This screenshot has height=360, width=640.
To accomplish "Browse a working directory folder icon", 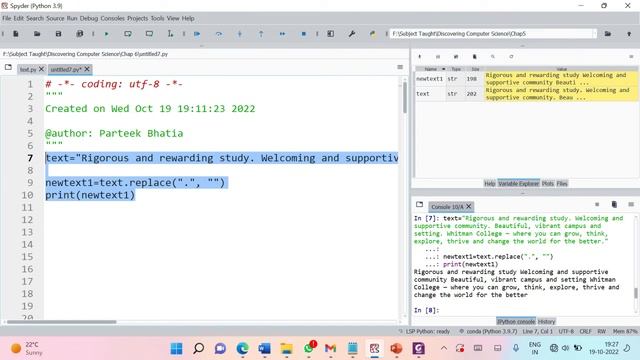I will 608,34.
